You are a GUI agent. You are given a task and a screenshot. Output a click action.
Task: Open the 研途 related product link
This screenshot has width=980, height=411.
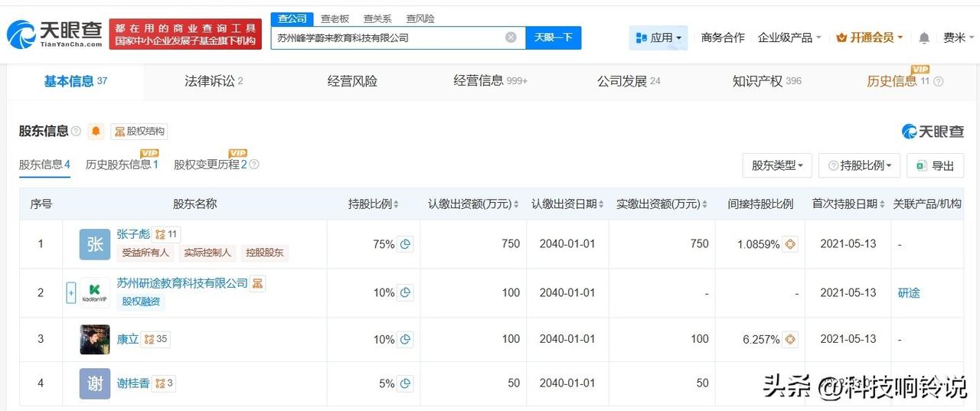909,292
